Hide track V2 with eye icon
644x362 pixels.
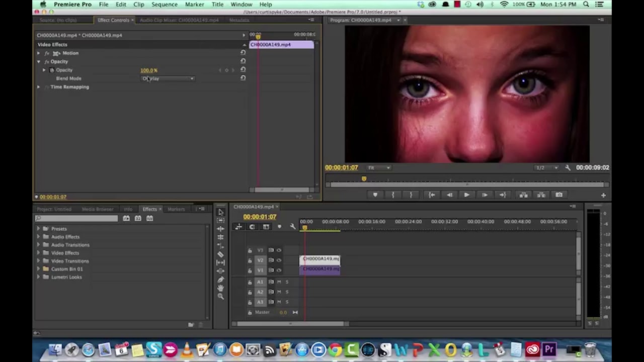(279, 260)
